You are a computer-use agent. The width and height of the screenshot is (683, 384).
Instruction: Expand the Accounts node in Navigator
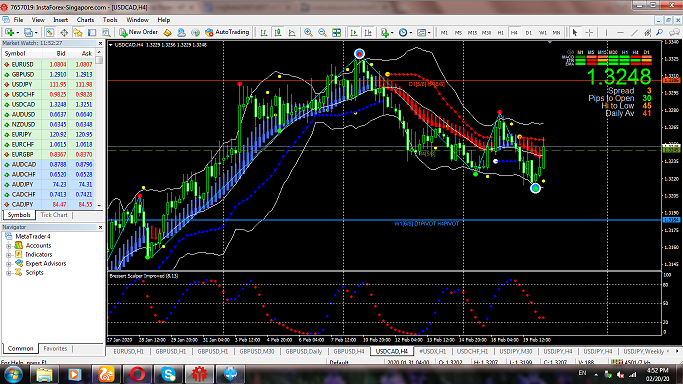[x=9, y=246]
